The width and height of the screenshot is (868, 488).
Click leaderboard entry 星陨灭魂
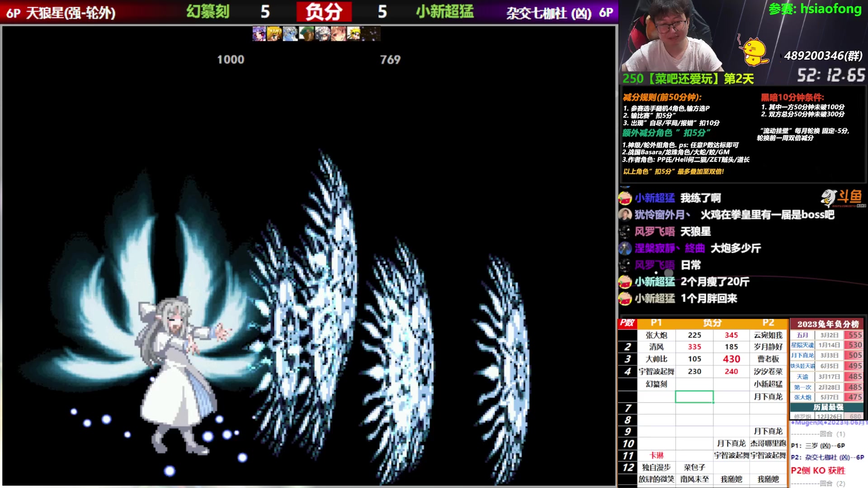pyautogui.click(x=802, y=345)
